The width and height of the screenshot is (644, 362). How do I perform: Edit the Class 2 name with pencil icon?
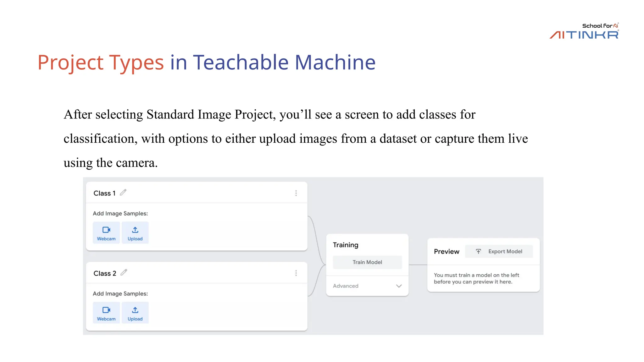124,272
